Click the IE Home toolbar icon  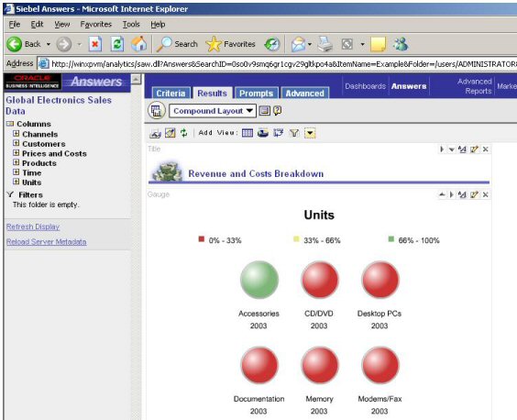(x=138, y=44)
